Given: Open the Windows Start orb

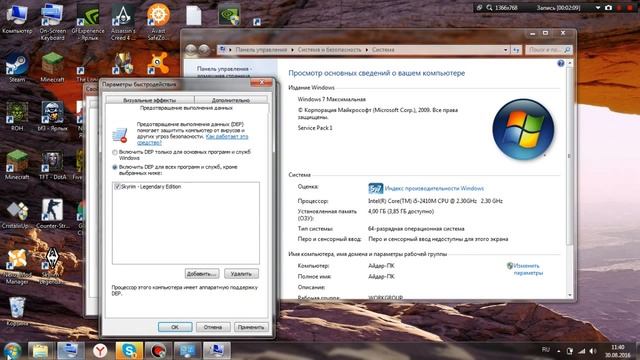Looking at the screenshot, I should point(12,351).
